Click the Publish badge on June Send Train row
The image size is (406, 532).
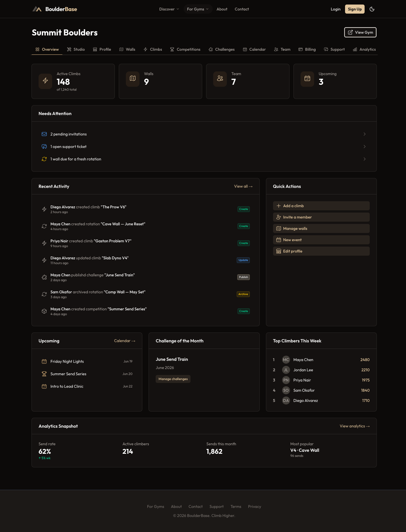pyautogui.click(x=244, y=277)
